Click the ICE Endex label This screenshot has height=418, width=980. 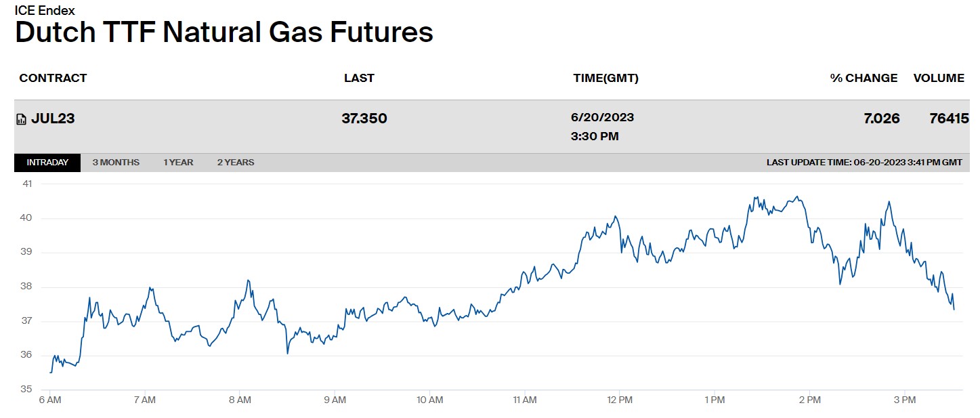click(x=45, y=10)
